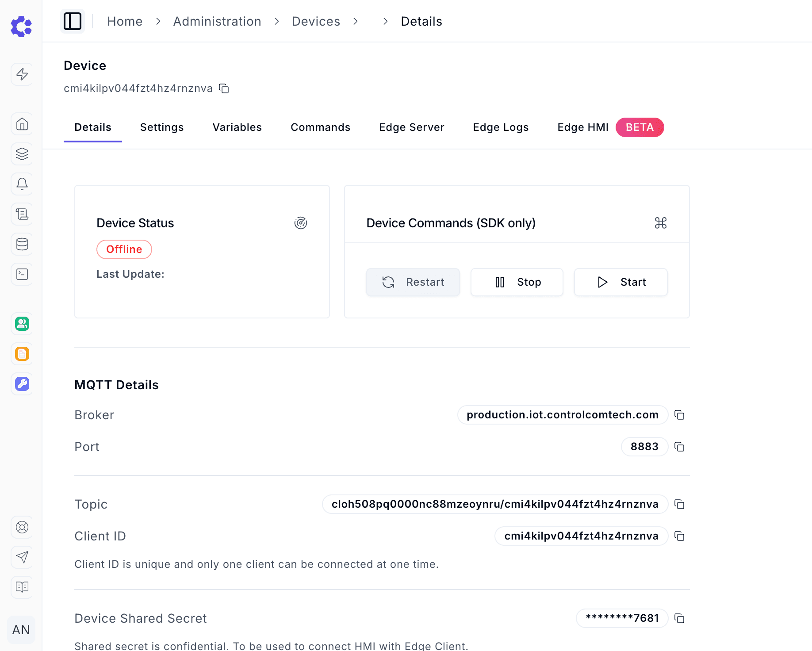
Task: Toggle the sidebar panel icon
Action: (73, 21)
